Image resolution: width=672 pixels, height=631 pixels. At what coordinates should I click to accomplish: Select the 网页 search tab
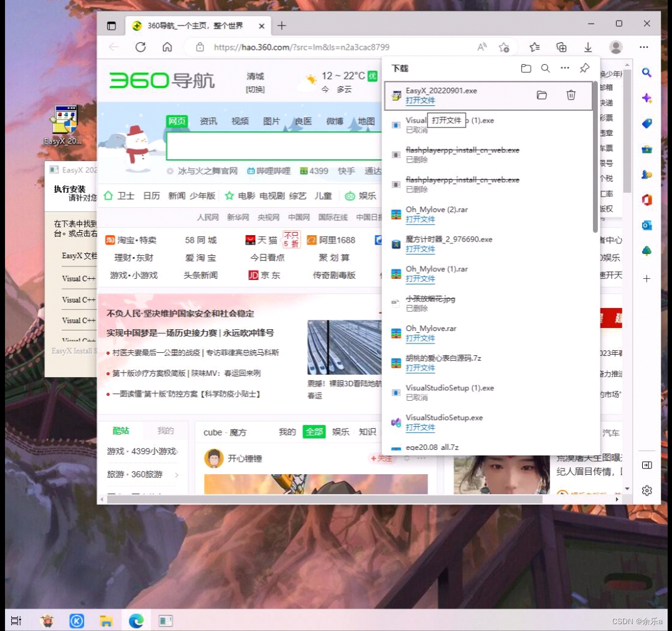pyautogui.click(x=177, y=121)
